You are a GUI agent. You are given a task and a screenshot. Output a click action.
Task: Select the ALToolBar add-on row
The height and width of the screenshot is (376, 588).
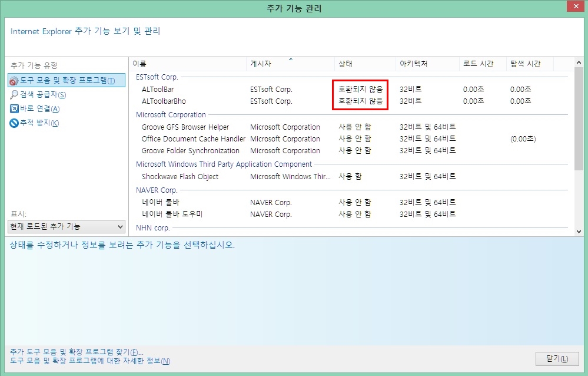tap(351, 90)
